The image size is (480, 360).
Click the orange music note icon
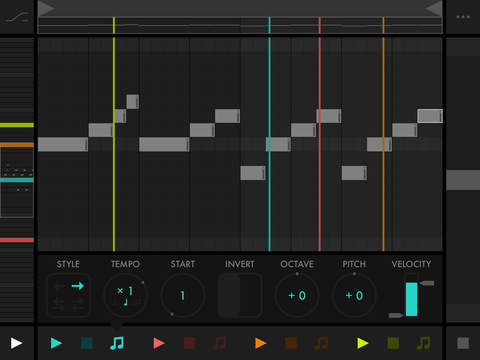(x=321, y=343)
